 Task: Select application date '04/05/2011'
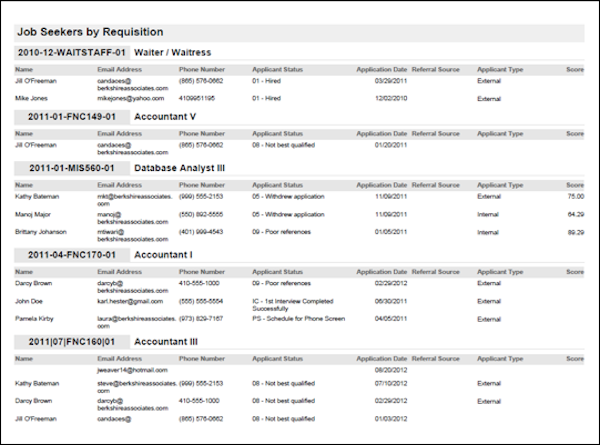tap(391, 319)
